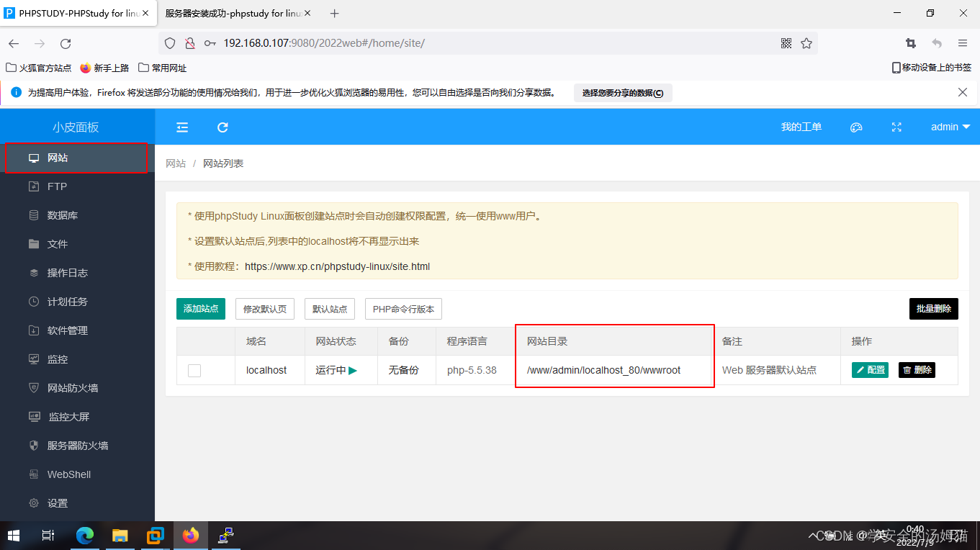This screenshot has width=980, height=550.
Task: Click the green 运行中 play triangle
Action: [353, 370]
